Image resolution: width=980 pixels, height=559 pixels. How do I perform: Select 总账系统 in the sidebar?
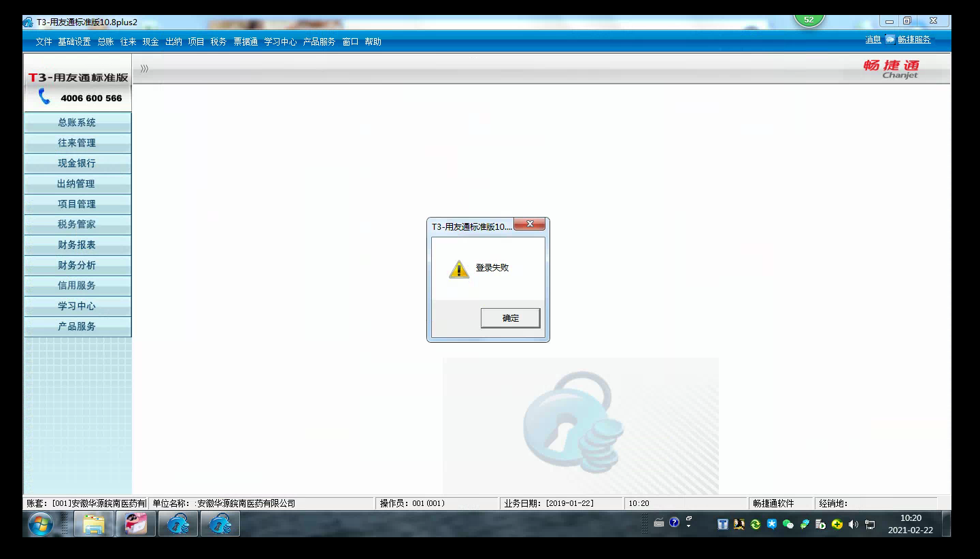coord(77,122)
